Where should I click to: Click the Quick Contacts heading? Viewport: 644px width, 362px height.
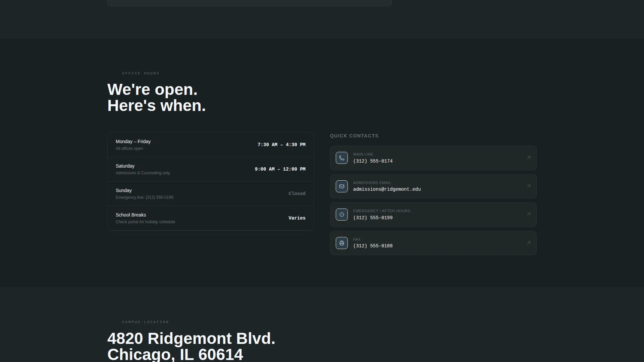354,136
